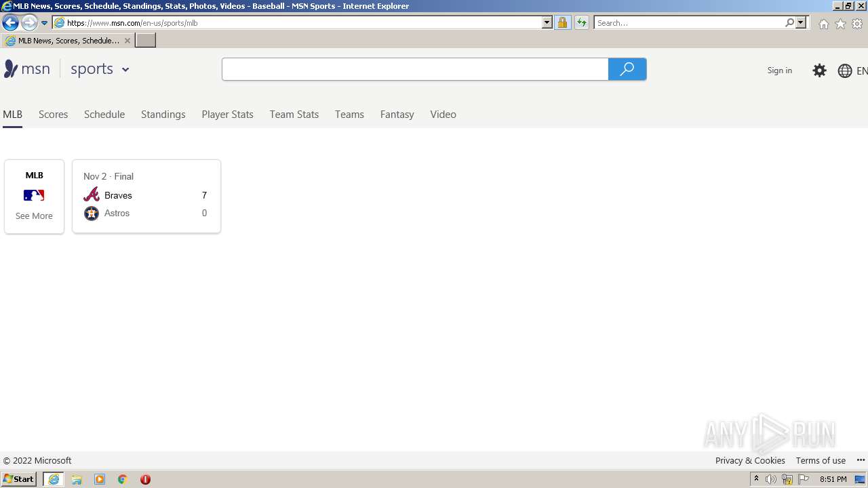Click the IE search magnifier icon

pos(789,23)
